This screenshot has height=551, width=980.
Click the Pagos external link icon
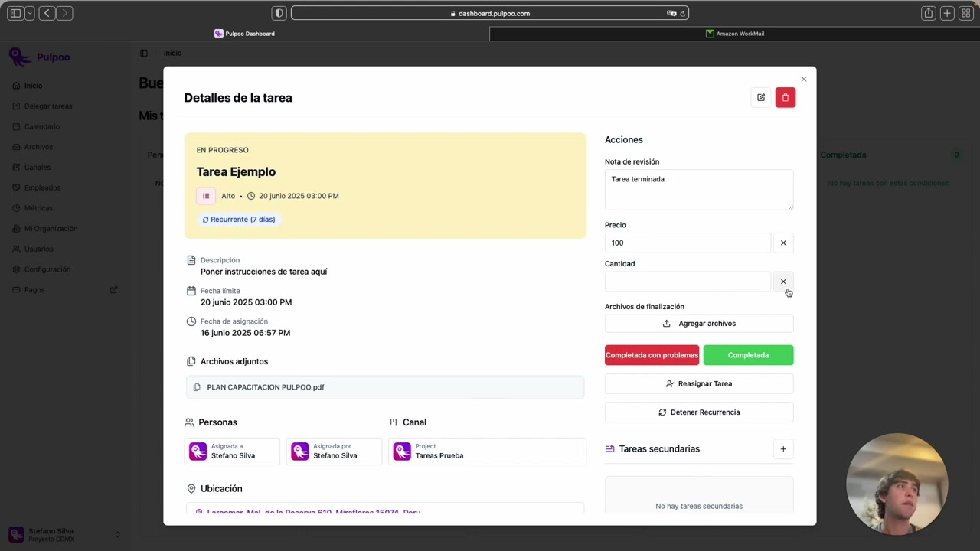114,290
